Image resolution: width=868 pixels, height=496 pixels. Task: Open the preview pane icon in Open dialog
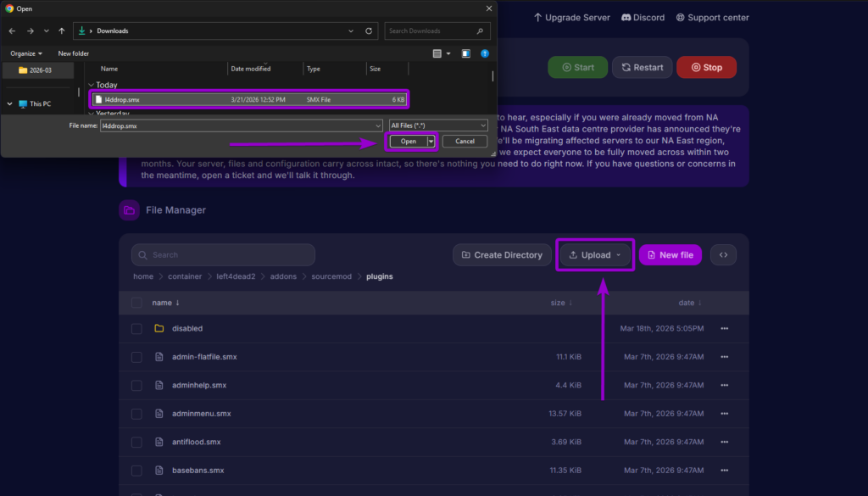click(465, 53)
